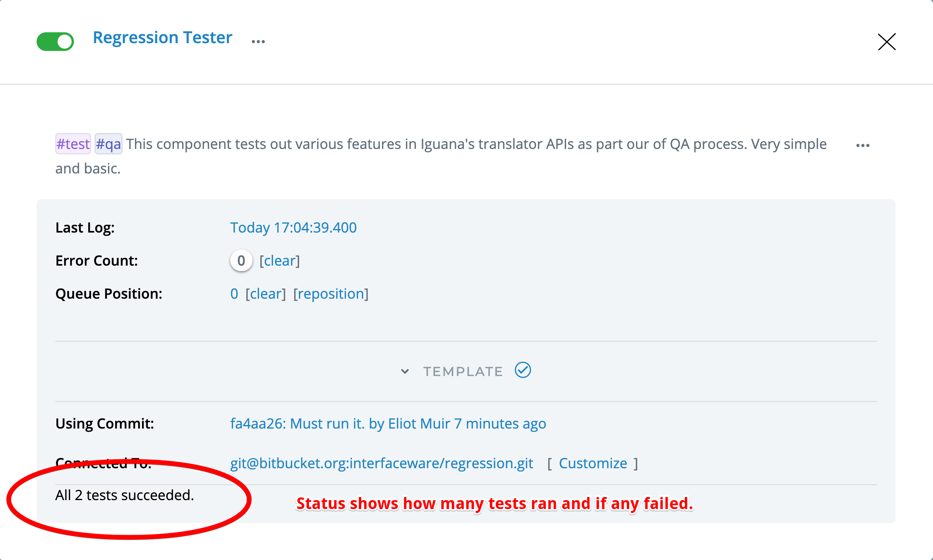Open the bitbucket regression.git repository link
933x560 pixels.
[381, 463]
